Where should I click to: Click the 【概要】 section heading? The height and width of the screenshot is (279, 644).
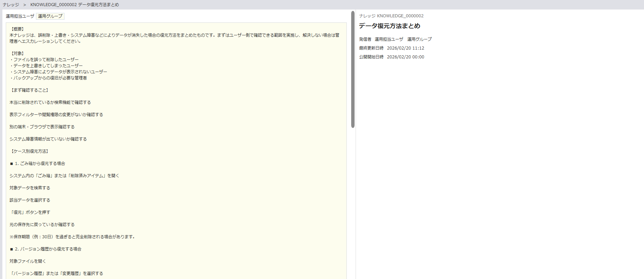17,29
